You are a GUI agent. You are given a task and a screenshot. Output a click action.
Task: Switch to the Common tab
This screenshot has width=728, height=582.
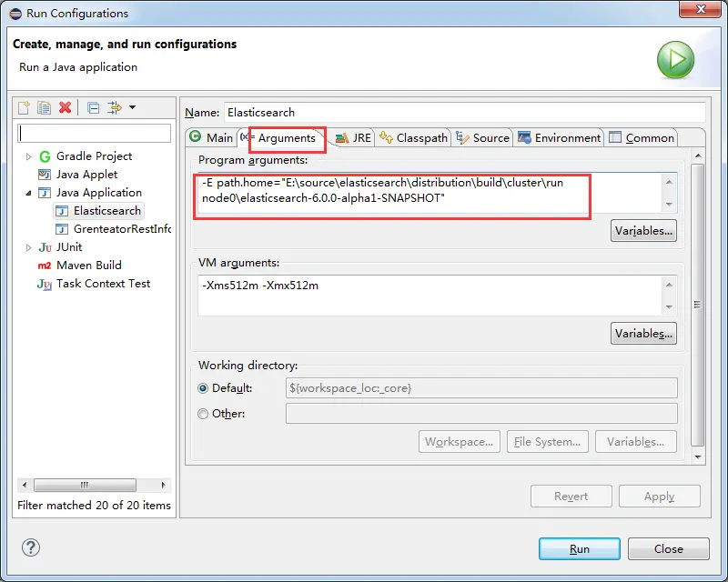click(642, 138)
